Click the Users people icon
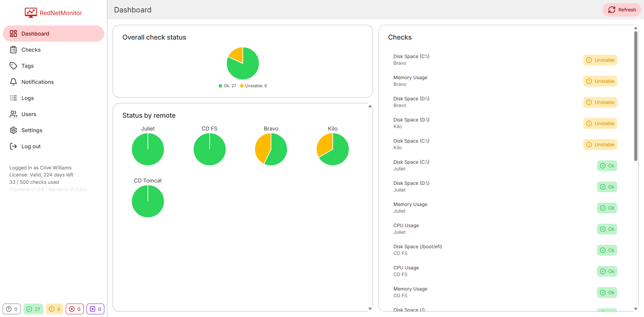Viewport: 644px width, 317px height. pyautogui.click(x=13, y=114)
